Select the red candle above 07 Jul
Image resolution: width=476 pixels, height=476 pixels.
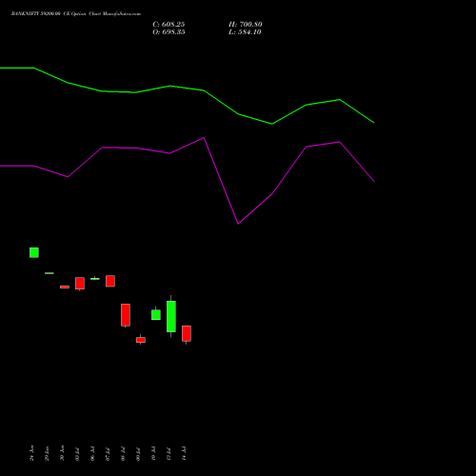pos(110,281)
